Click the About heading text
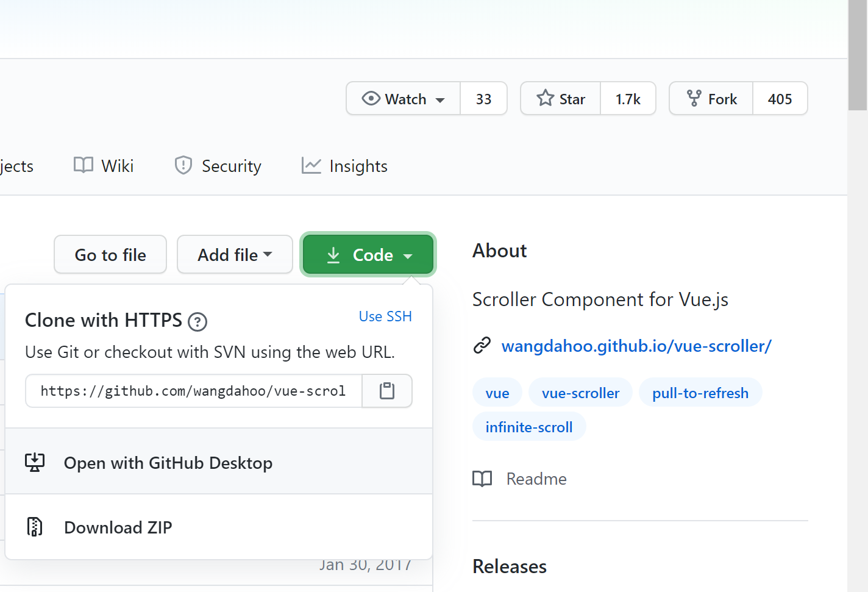This screenshot has height=592, width=868. (x=499, y=251)
